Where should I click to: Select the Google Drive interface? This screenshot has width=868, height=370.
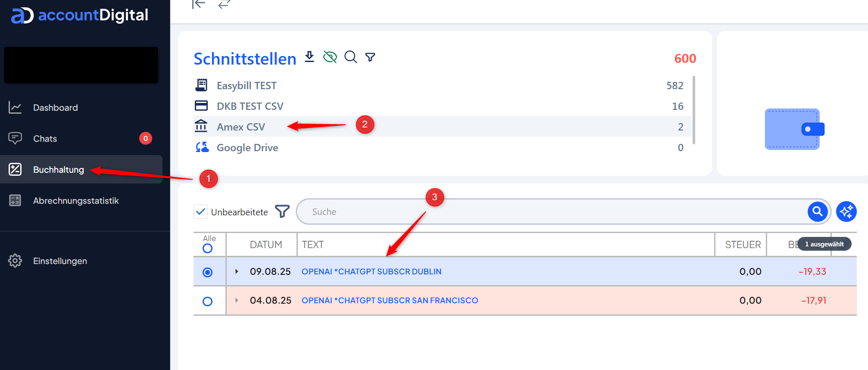point(442,147)
